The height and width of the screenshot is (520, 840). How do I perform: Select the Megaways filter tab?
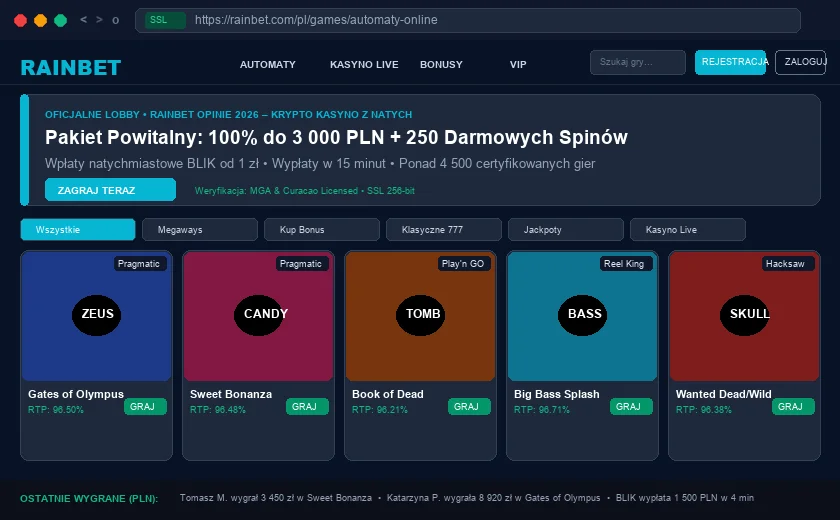[200, 230]
